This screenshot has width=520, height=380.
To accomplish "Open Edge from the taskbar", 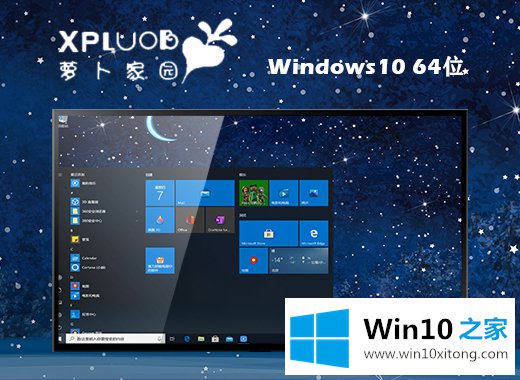I will point(187,339).
